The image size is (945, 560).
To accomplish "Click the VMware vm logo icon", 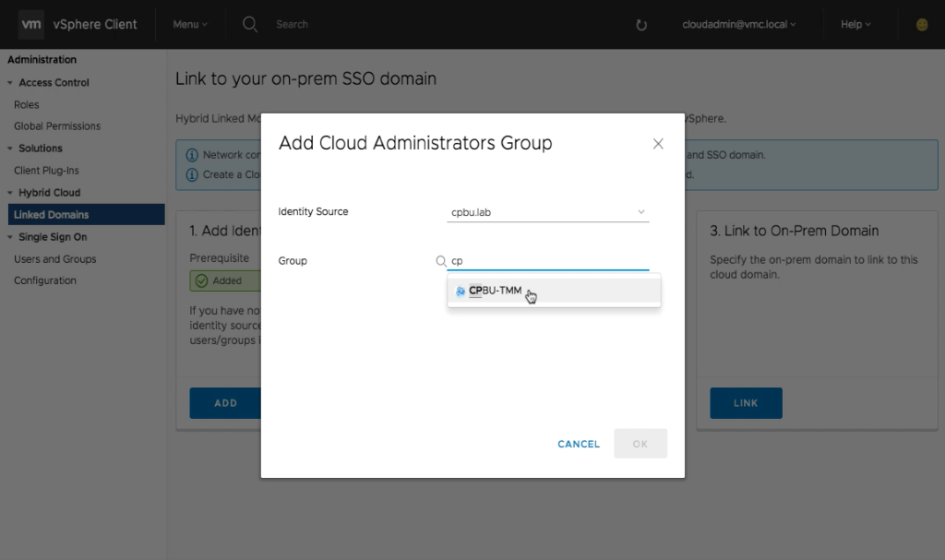I will [x=31, y=24].
